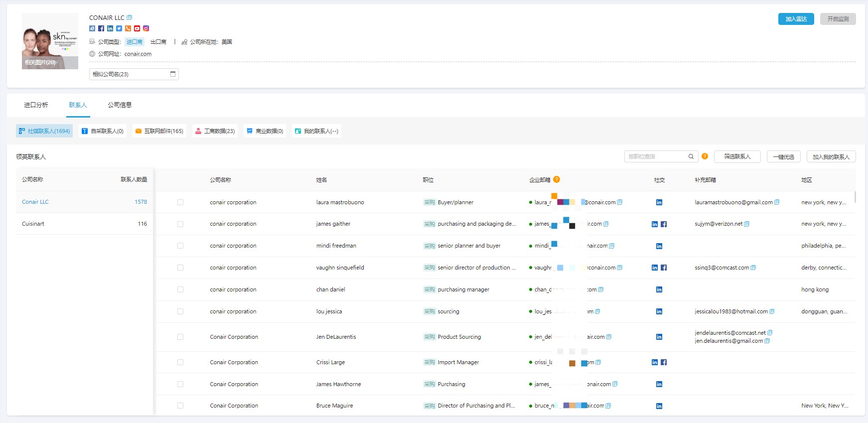Click the 开启监测 button
This screenshot has width=868, height=423.
(x=838, y=19)
